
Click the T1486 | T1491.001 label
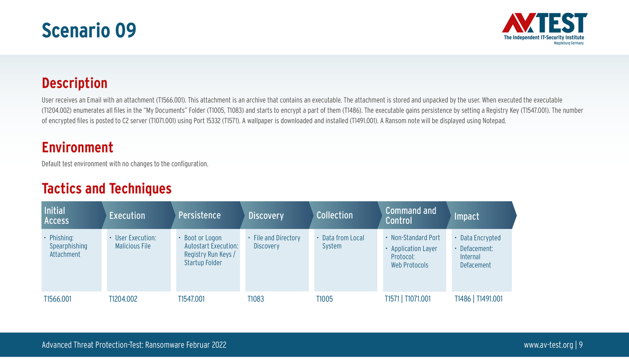[x=478, y=299]
